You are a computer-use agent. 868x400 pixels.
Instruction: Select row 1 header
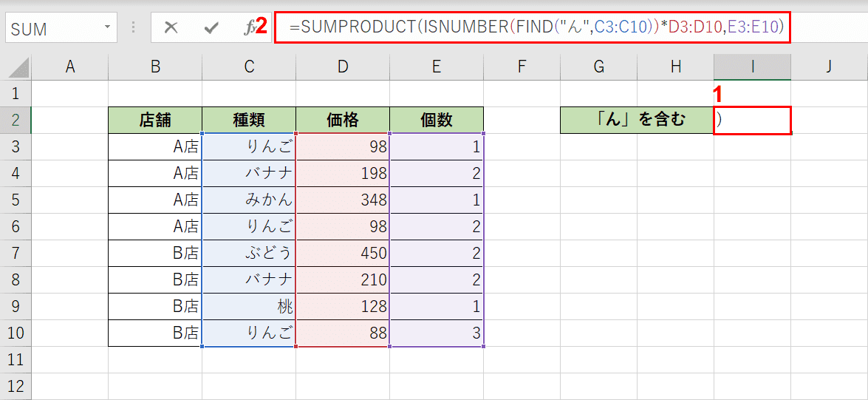pos(16,93)
